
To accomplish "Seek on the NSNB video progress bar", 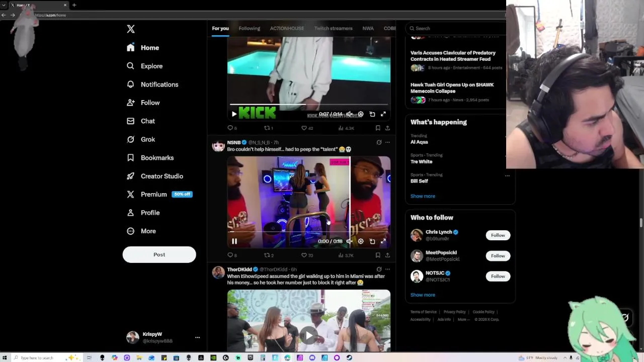I will tap(308, 232).
